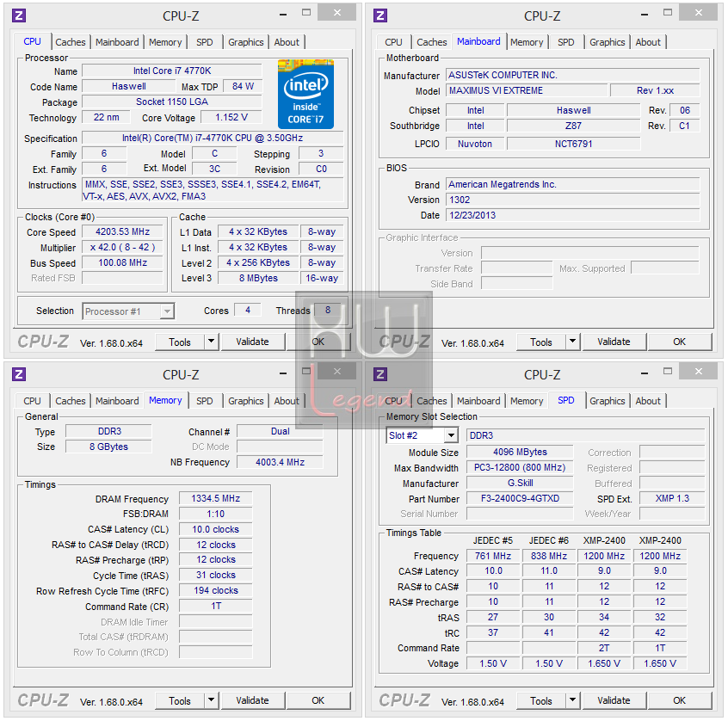Go to the CPU tab in the Mainboard window

(393, 42)
